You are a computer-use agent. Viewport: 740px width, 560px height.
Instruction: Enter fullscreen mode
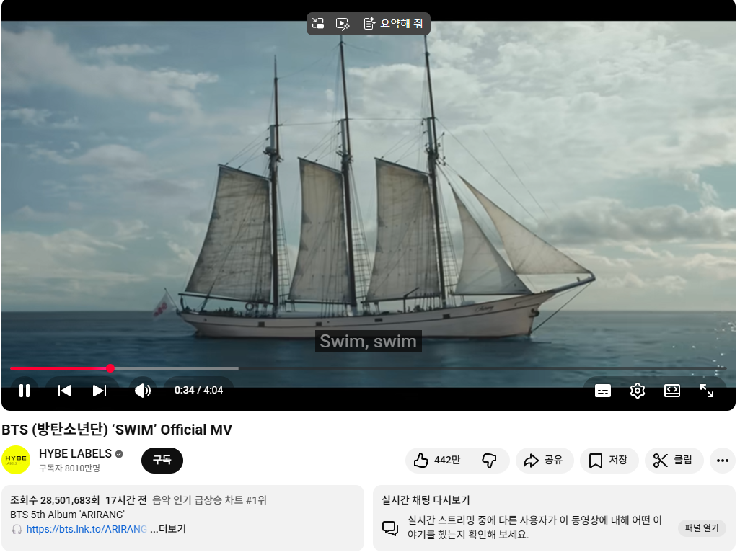(x=707, y=391)
